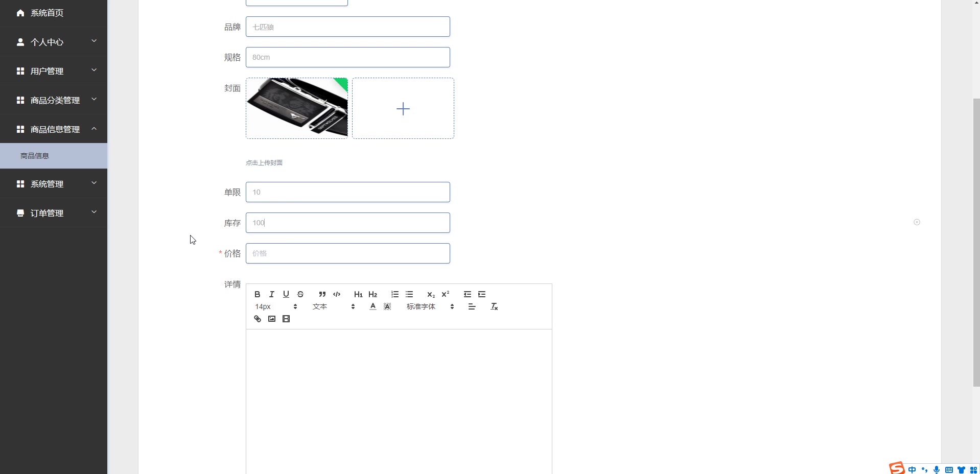Insert ordered numbered list

pyautogui.click(x=395, y=294)
